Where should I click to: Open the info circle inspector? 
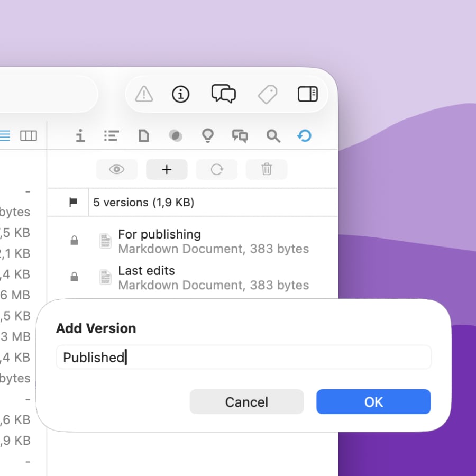point(181,95)
